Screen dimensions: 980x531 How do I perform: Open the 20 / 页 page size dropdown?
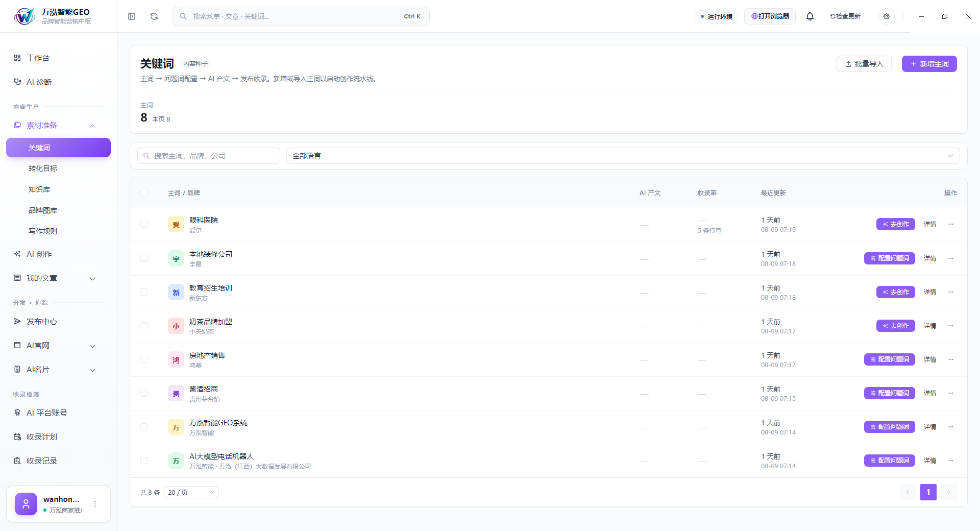point(191,492)
